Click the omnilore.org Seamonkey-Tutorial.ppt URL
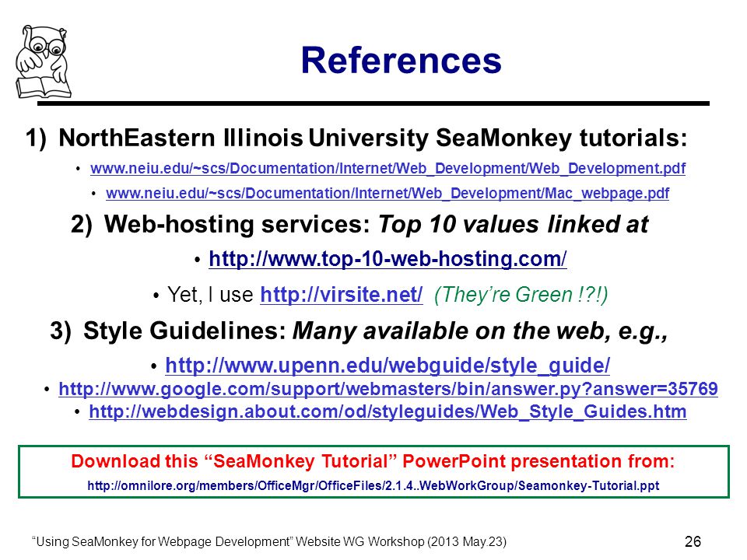747x560 pixels. [373, 485]
